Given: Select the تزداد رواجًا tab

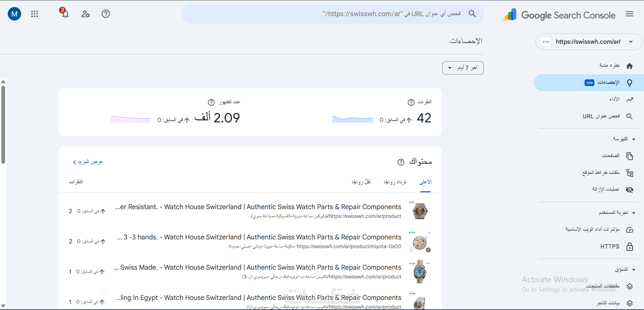Looking at the screenshot, I should (x=395, y=182).
